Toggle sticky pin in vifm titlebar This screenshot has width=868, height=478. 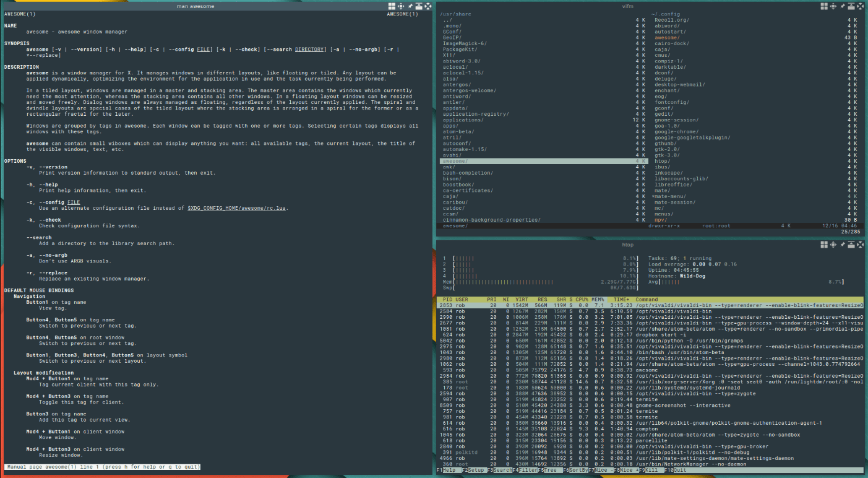point(843,6)
